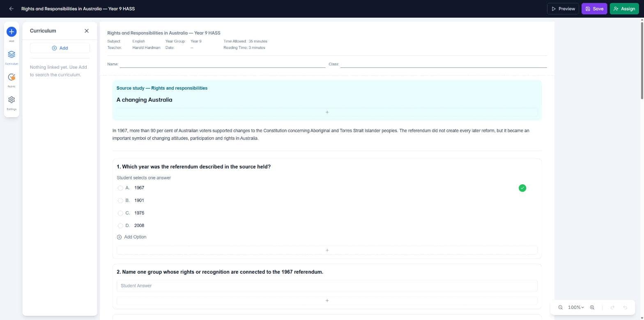The image size is (644, 320).
Task: Click plus bar under 'A changing Australia' heading
Action: (x=327, y=112)
